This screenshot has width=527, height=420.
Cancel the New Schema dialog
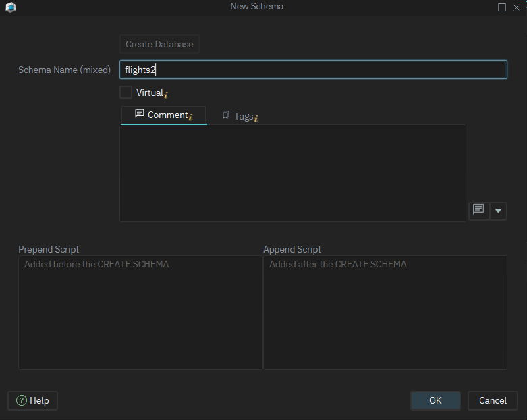[493, 400]
